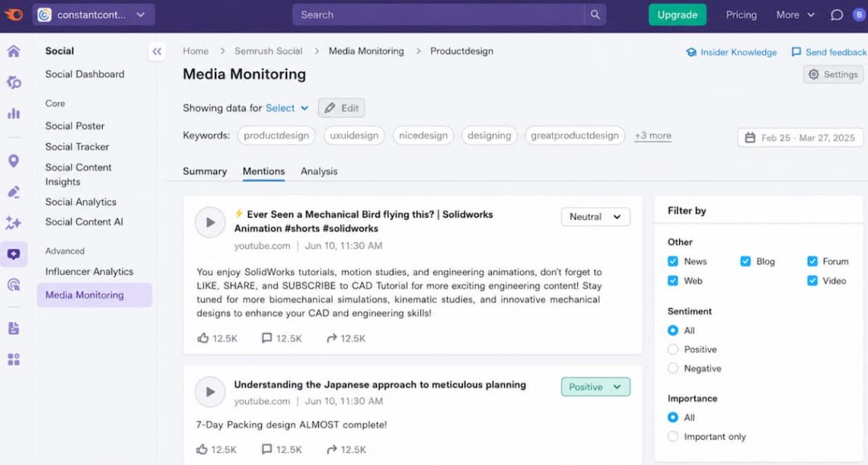Open the user profile avatar
The width and height of the screenshot is (868, 465).
(x=860, y=15)
